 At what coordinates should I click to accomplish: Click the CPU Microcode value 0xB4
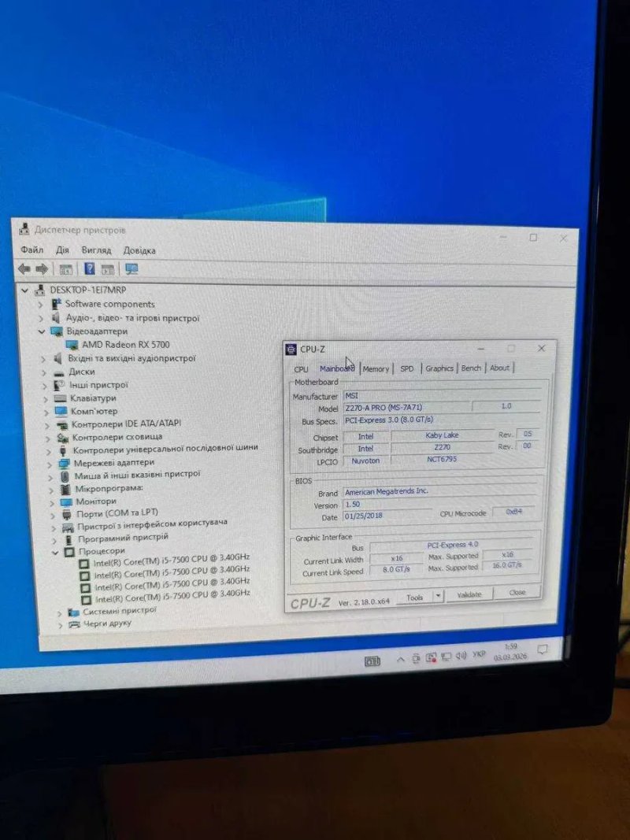(513, 513)
